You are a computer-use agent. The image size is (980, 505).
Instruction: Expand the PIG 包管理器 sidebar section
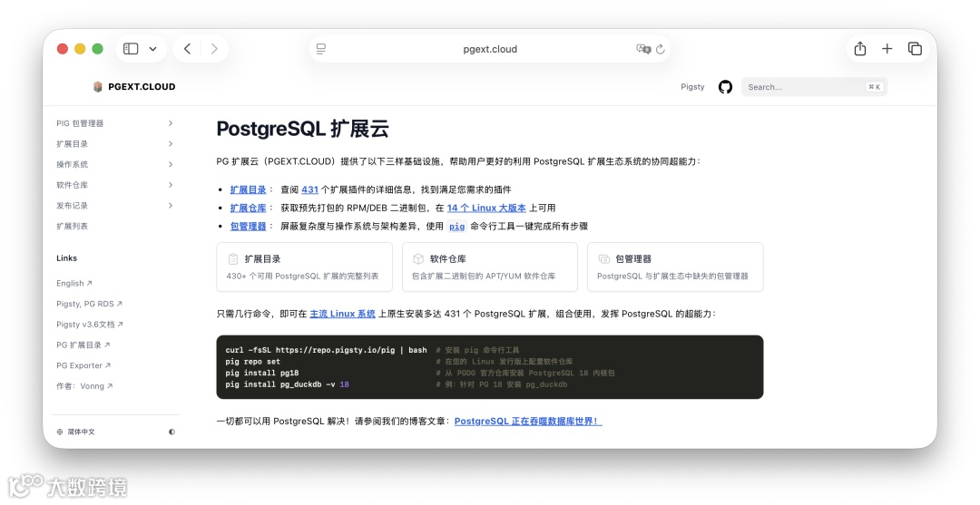pyautogui.click(x=170, y=123)
